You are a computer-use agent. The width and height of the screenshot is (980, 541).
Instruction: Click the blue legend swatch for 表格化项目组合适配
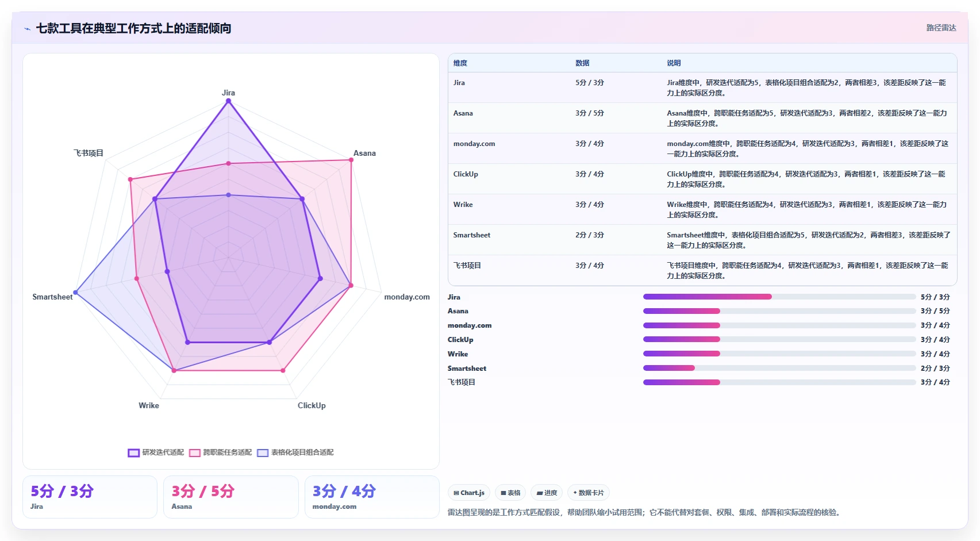coord(263,453)
